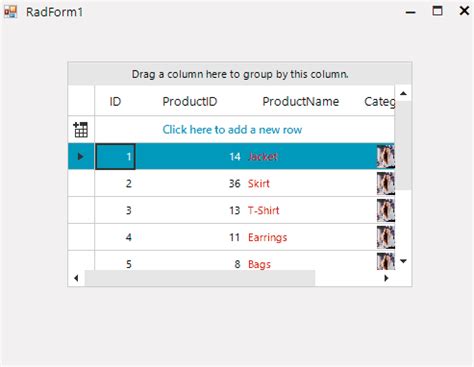Click the horizontal scrollbar thumb
Image resolution: width=474 pixels, height=367 pixels.
click(200, 278)
